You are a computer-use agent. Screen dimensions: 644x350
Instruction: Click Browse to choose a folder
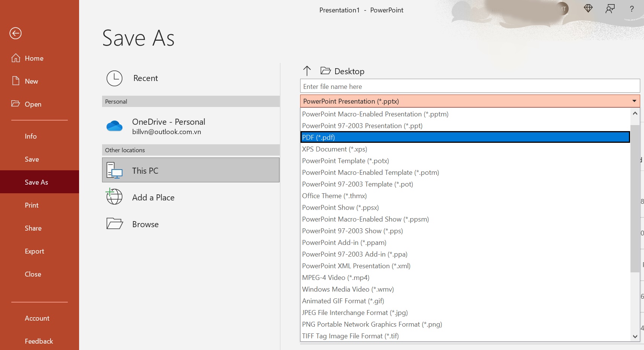tap(191, 224)
